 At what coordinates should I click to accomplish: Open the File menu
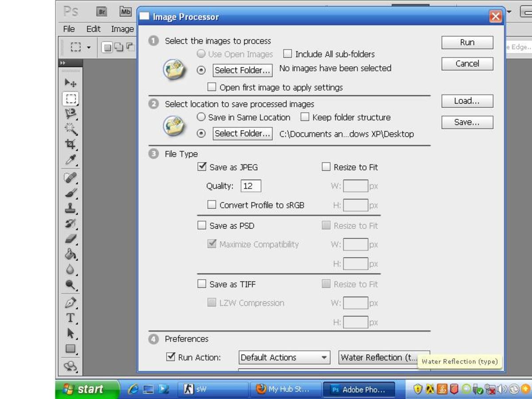click(x=69, y=29)
